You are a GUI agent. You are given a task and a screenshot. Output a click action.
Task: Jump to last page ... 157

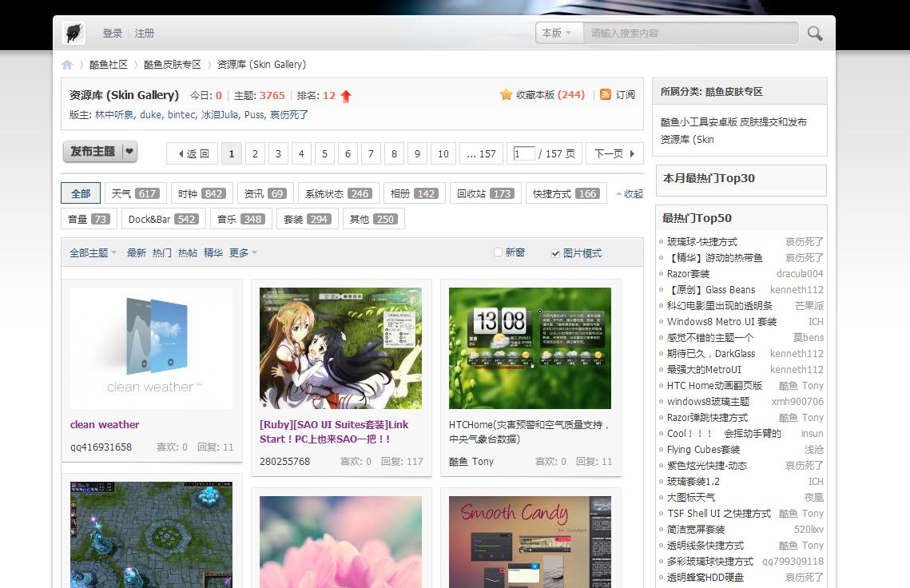(481, 154)
